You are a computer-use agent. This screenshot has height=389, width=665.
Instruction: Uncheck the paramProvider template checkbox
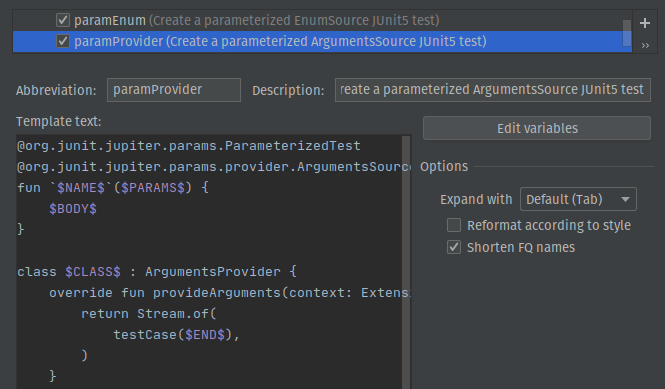tap(63, 41)
